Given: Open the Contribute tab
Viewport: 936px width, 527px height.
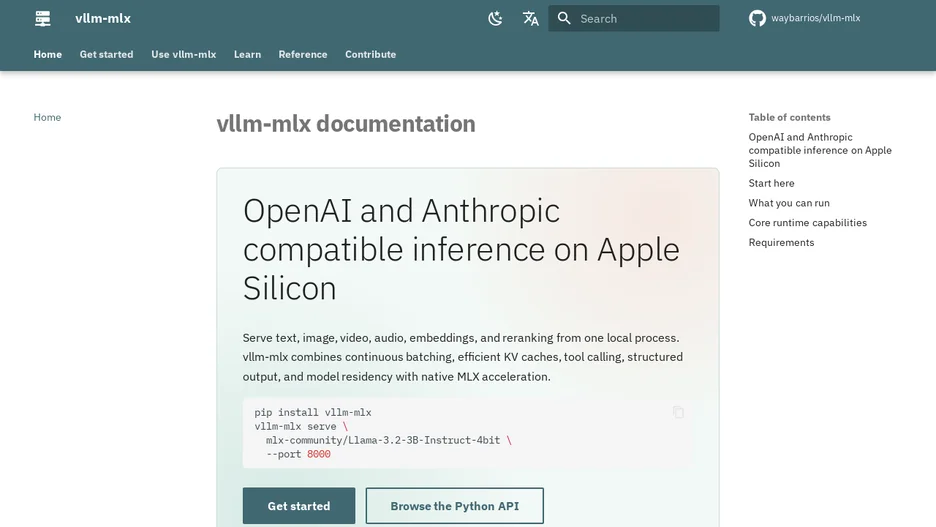Looking at the screenshot, I should 370,54.
